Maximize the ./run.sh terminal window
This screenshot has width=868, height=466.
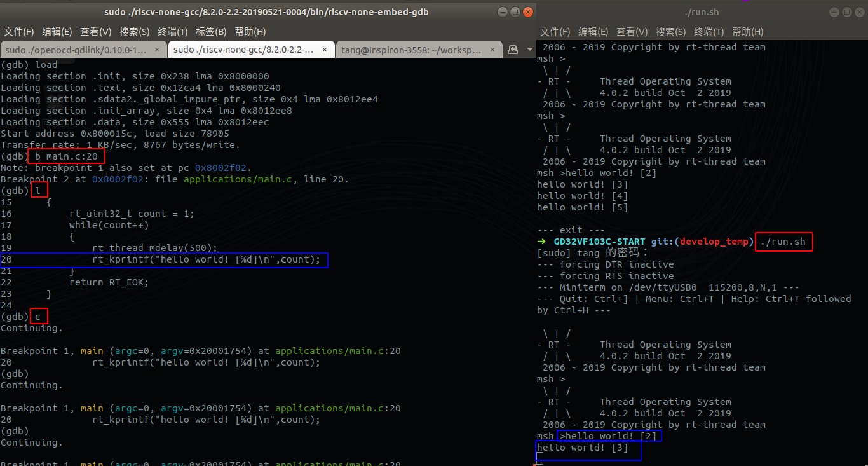[847, 12]
